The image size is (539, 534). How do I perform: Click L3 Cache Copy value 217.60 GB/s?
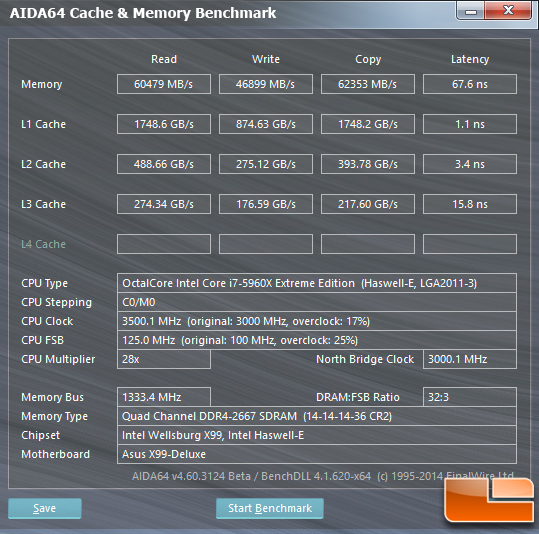(368, 204)
